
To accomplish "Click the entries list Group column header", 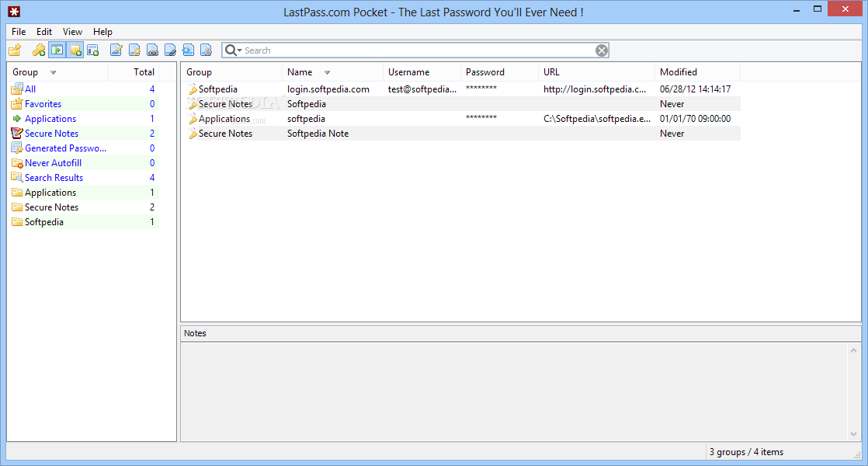I will pos(231,72).
